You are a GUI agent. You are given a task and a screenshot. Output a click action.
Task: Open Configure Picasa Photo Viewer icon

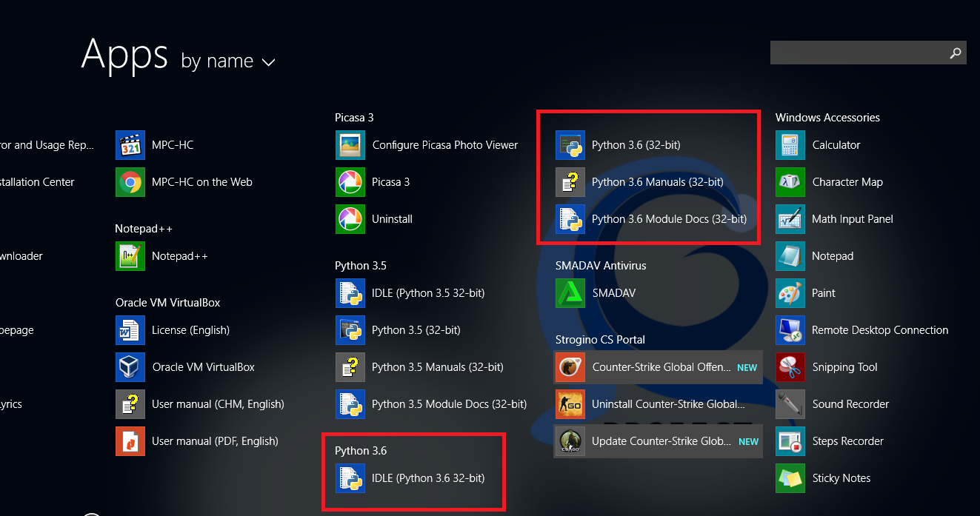(350, 145)
